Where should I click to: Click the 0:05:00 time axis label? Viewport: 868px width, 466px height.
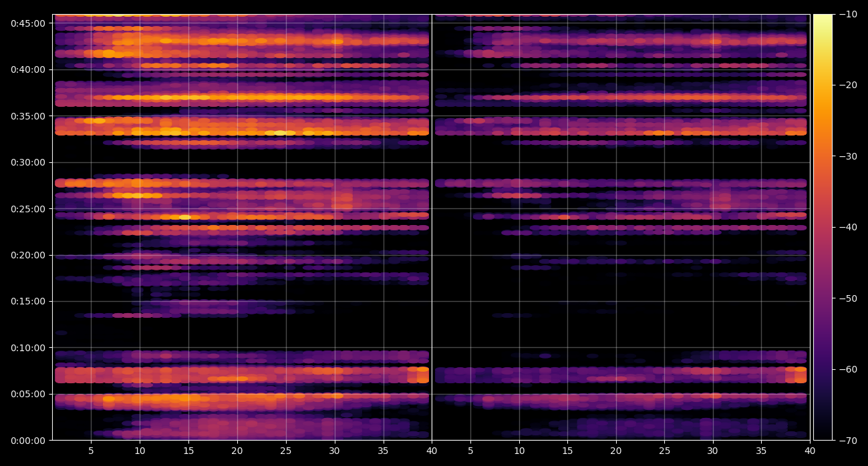click(28, 394)
